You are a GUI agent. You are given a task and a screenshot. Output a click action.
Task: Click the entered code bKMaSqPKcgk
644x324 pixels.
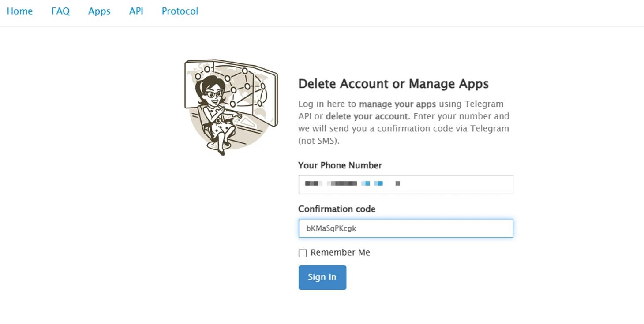(x=331, y=228)
